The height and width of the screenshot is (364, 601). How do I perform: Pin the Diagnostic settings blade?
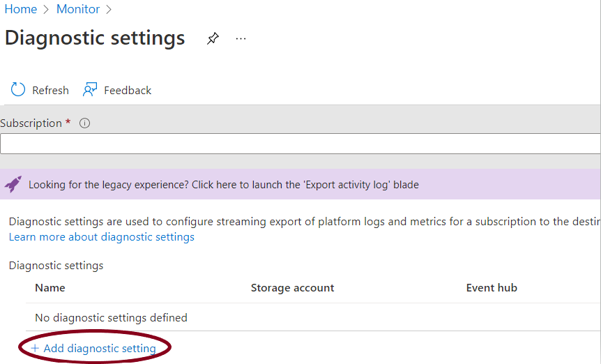click(213, 39)
